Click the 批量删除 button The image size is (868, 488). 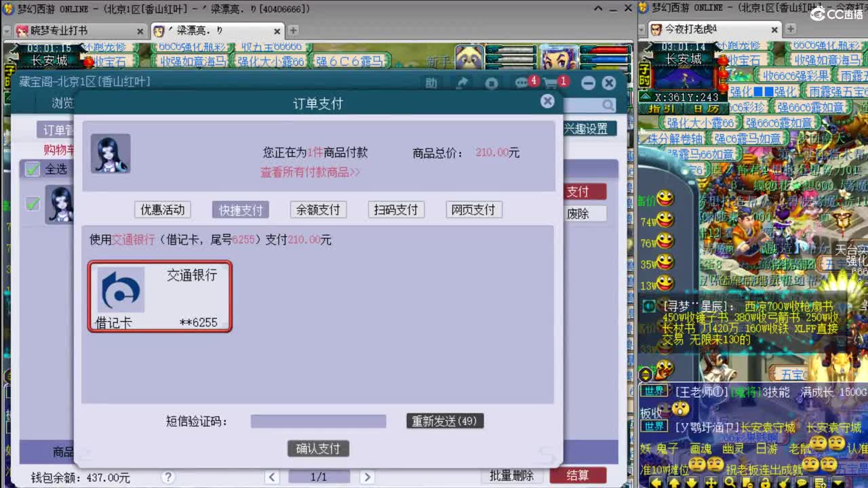511,476
